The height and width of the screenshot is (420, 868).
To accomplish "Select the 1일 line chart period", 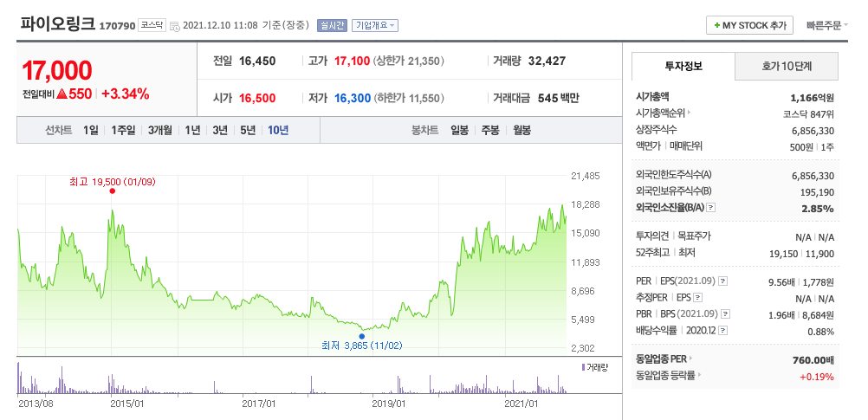I will (90, 131).
